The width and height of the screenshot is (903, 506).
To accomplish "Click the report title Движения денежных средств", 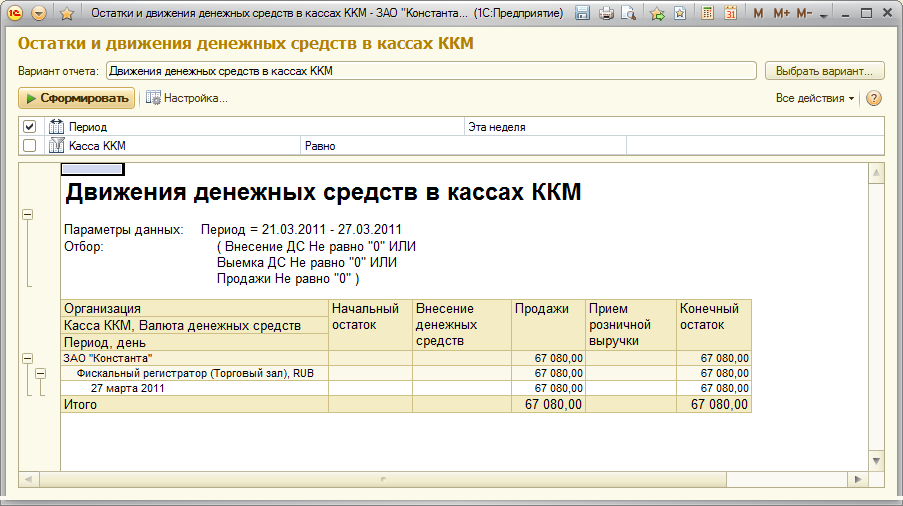I will click(322, 192).
